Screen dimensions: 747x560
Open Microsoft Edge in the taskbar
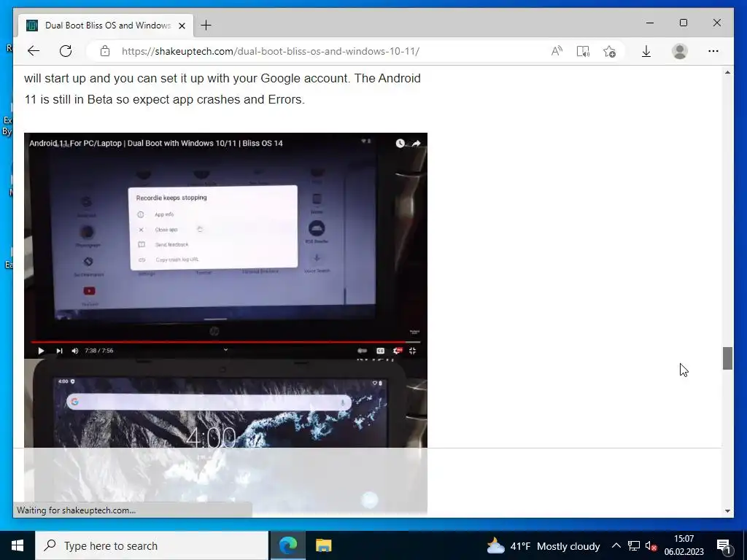tap(288, 545)
